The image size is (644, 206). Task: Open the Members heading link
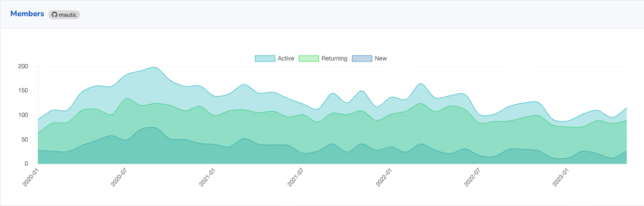point(27,14)
